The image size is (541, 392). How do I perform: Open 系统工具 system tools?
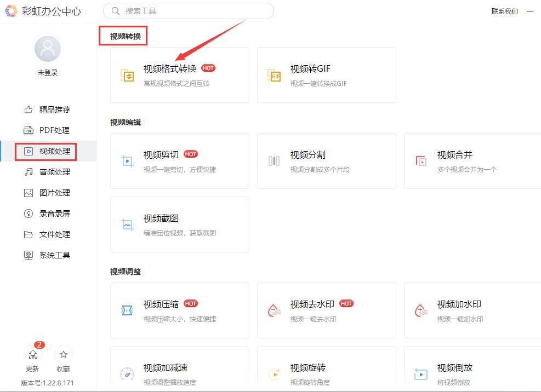[x=54, y=255]
